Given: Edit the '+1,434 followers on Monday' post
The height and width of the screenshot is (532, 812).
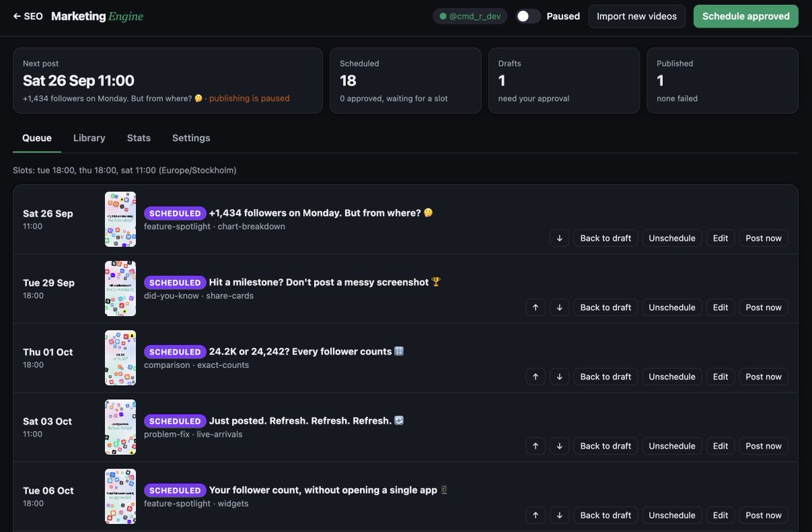Looking at the screenshot, I should (721, 238).
